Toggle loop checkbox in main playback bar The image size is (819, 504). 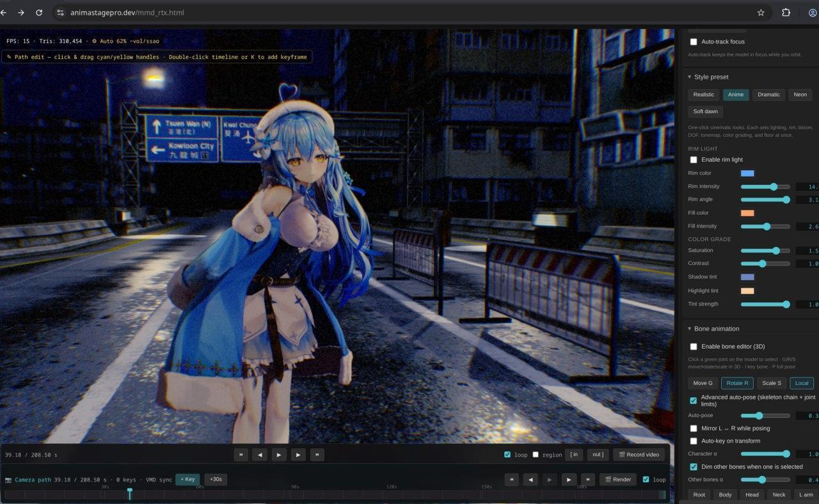point(507,455)
